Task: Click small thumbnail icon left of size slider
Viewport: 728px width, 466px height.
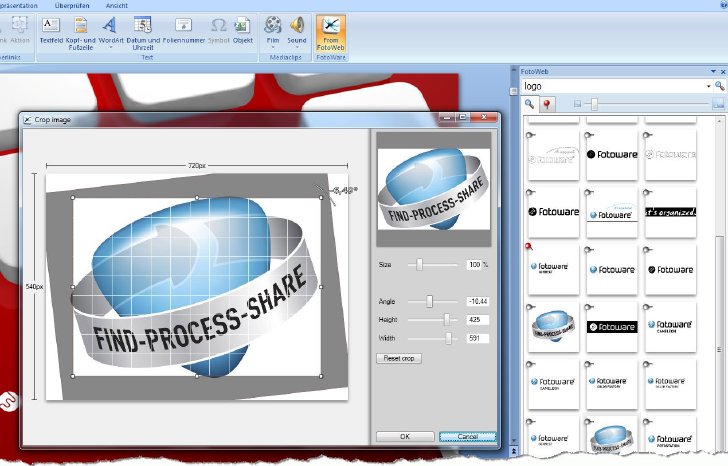Action: (577, 104)
